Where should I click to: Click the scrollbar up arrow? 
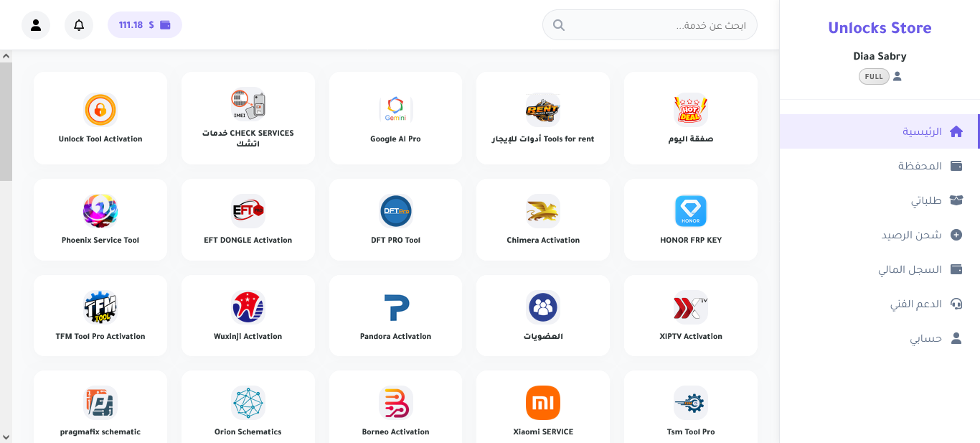[x=6, y=56]
